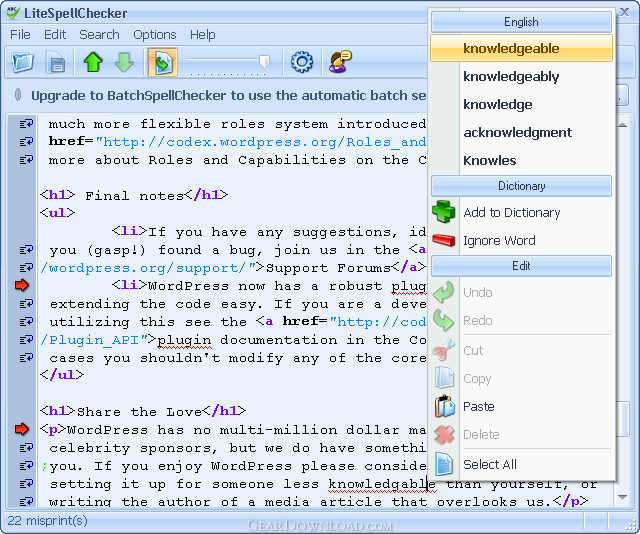The image size is (640, 534).
Task: Click wrap marker beside 'extending the code' line
Action: (x=26, y=303)
